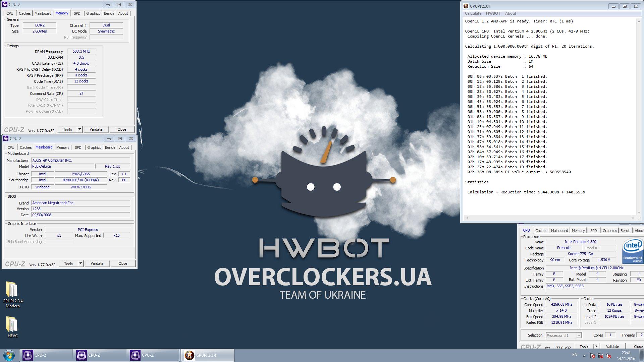The width and height of the screenshot is (644, 362).
Task: Click Close button in Memory CPU-Z window
Action: click(122, 129)
